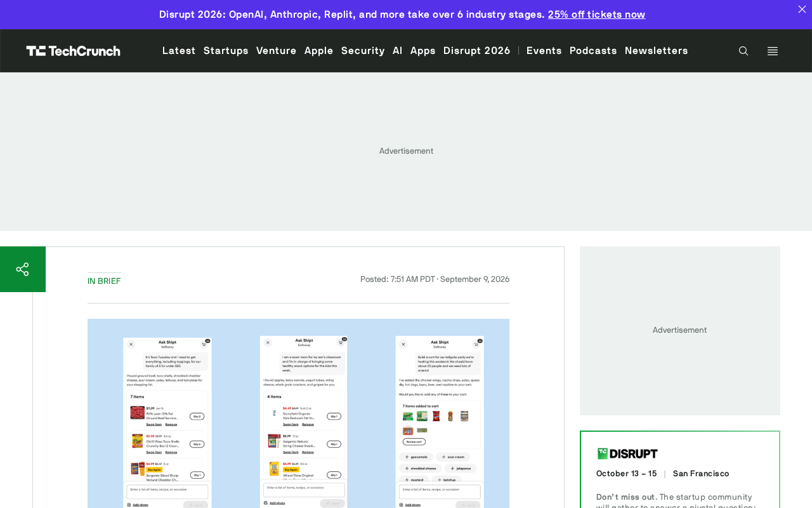Select the AI nav item
Screen dimensions: 812x508
(x=398, y=50)
